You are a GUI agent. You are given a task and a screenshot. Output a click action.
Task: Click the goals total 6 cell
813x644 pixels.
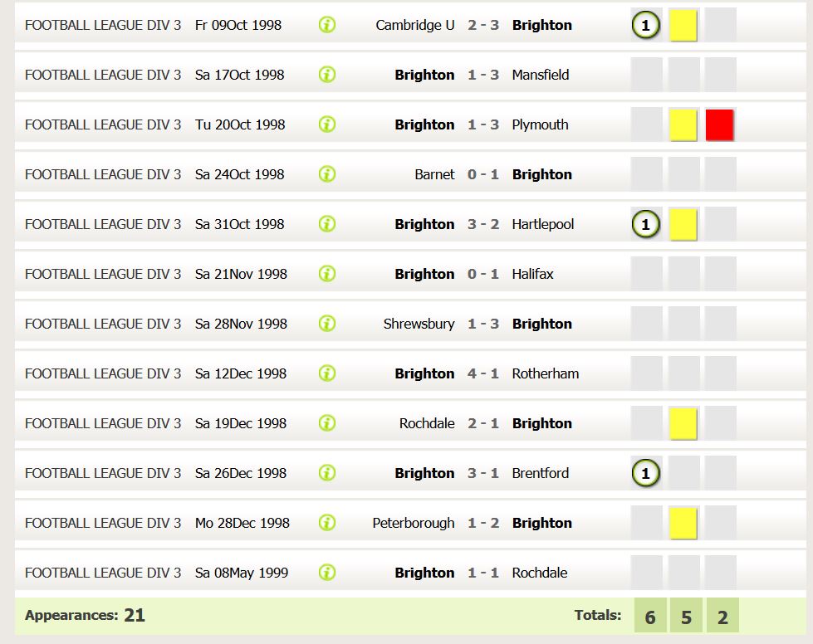pos(650,616)
